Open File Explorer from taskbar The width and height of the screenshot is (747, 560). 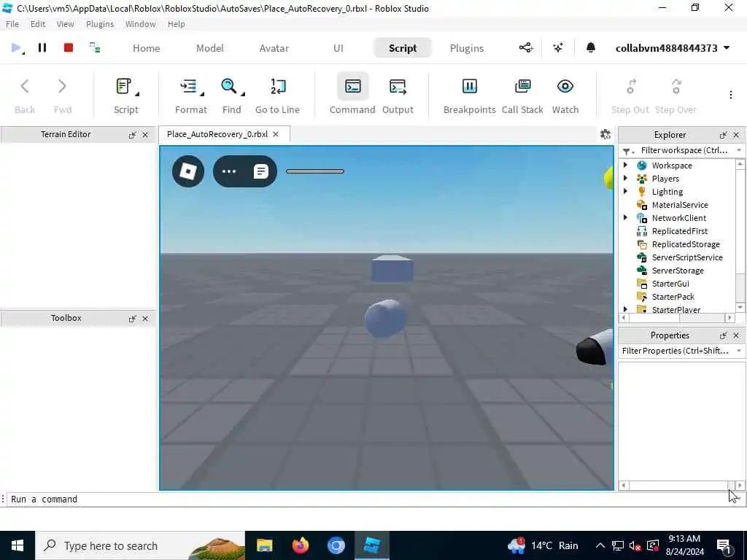click(264, 545)
